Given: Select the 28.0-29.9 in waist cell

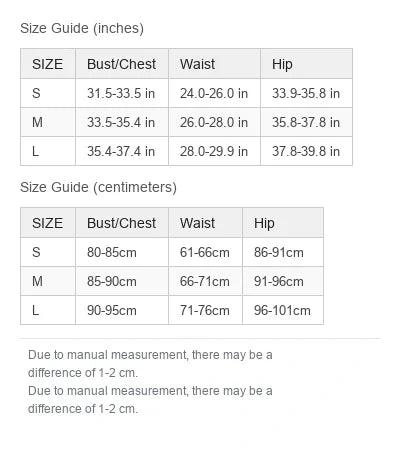Looking at the screenshot, I should (x=214, y=151).
